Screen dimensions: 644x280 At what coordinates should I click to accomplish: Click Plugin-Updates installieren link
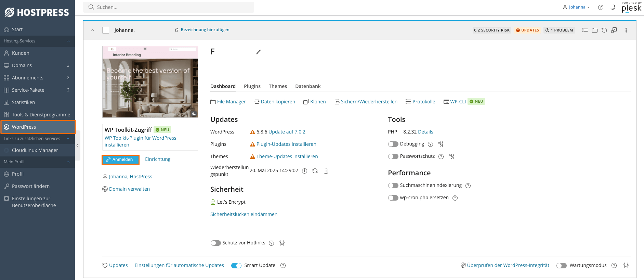click(x=286, y=144)
